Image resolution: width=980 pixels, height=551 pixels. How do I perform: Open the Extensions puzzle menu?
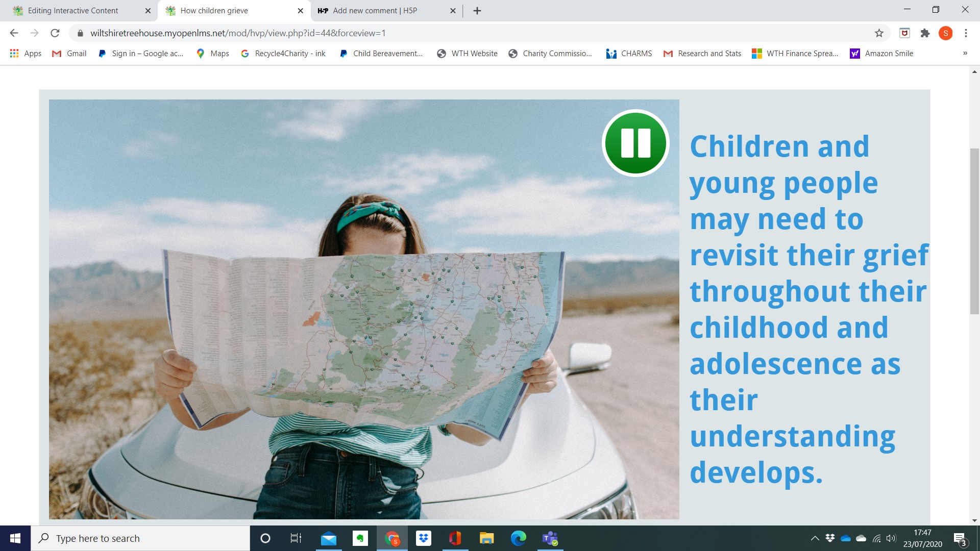pos(925,33)
